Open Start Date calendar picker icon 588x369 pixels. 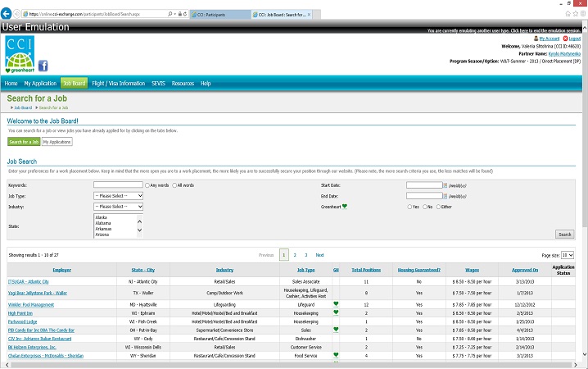click(x=446, y=185)
